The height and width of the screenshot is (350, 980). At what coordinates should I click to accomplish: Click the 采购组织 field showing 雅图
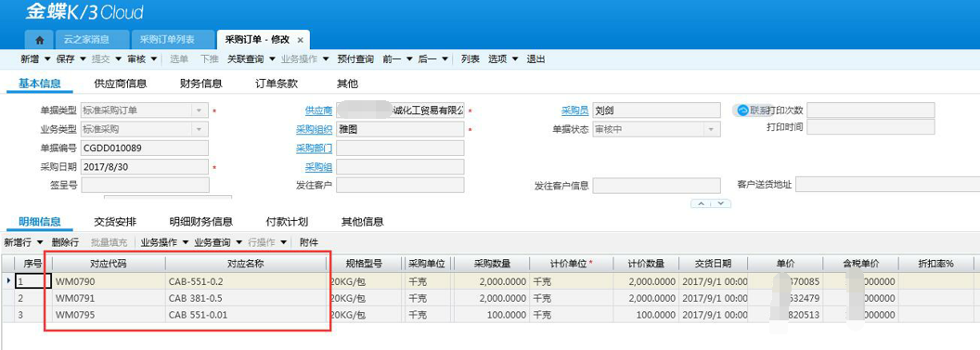400,129
